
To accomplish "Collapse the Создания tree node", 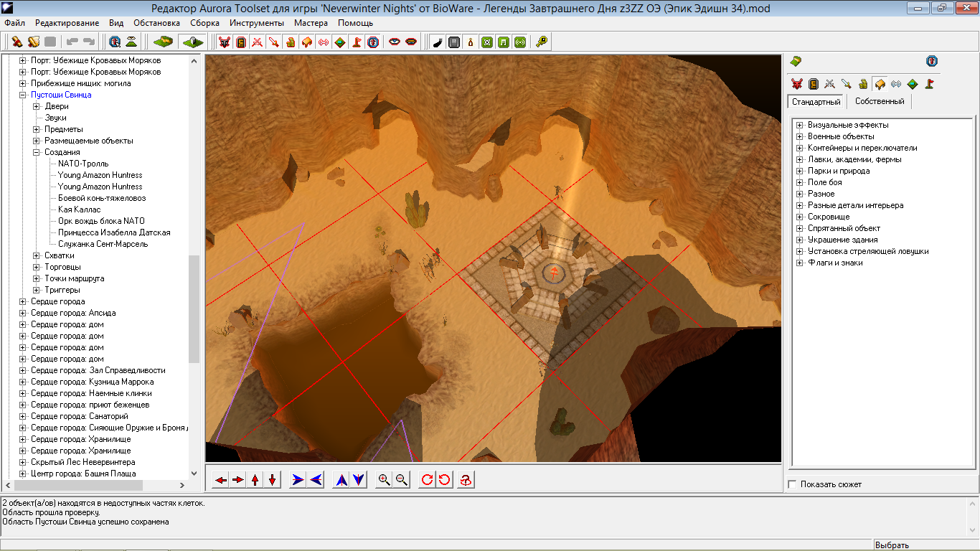I will [x=37, y=152].
